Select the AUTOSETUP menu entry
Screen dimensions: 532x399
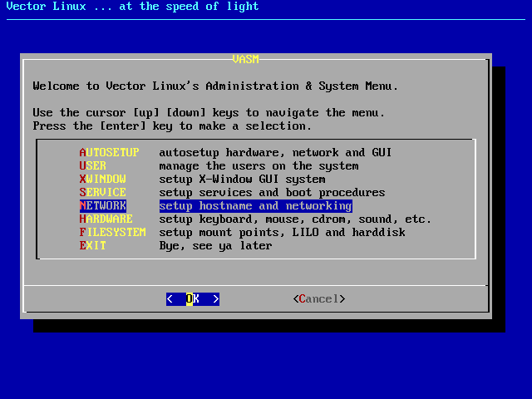pyautogui.click(x=109, y=153)
